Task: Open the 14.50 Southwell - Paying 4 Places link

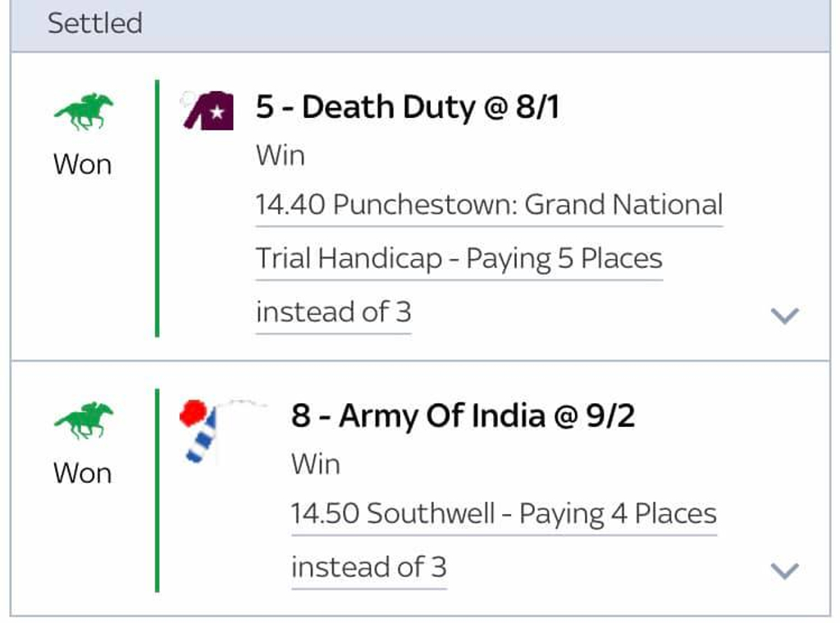Action: tap(504, 514)
